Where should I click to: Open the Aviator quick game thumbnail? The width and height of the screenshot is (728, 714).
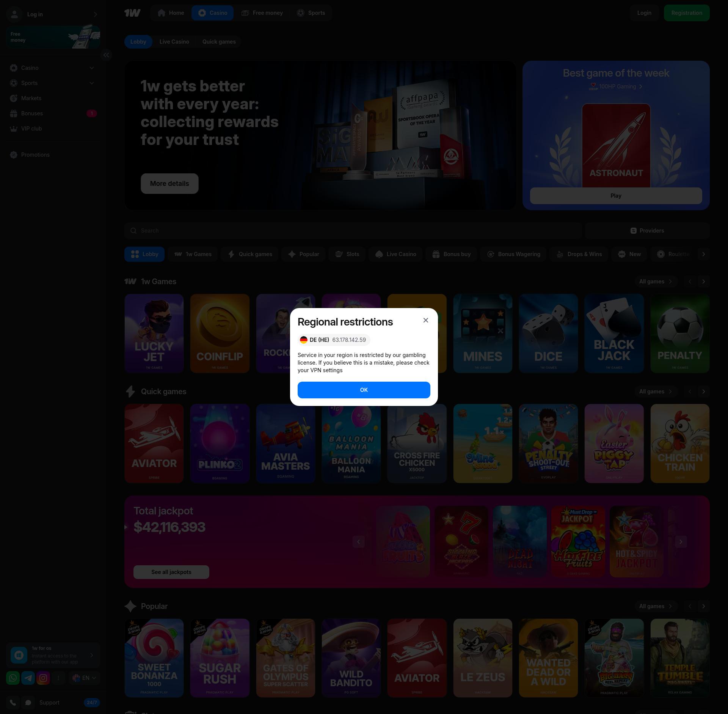pyautogui.click(x=154, y=443)
